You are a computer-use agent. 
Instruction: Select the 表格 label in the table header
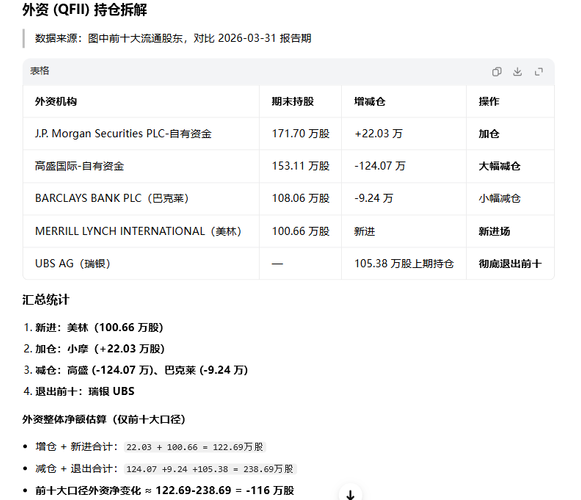[40, 71]
